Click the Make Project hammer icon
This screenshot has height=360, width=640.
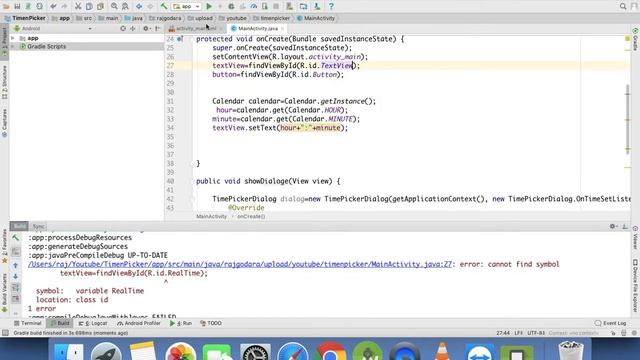pos(164,6)
